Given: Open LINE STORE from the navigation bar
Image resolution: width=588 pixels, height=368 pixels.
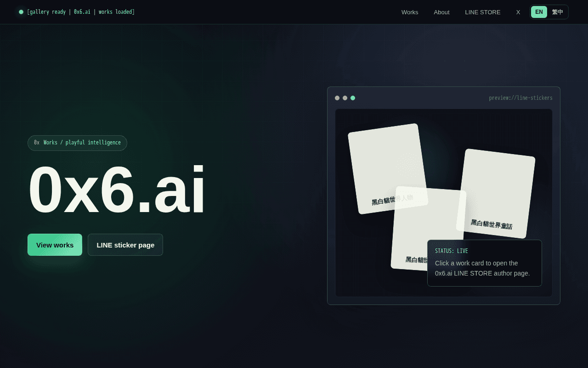Looking at the screenshot, I should (x=483, y=12).
